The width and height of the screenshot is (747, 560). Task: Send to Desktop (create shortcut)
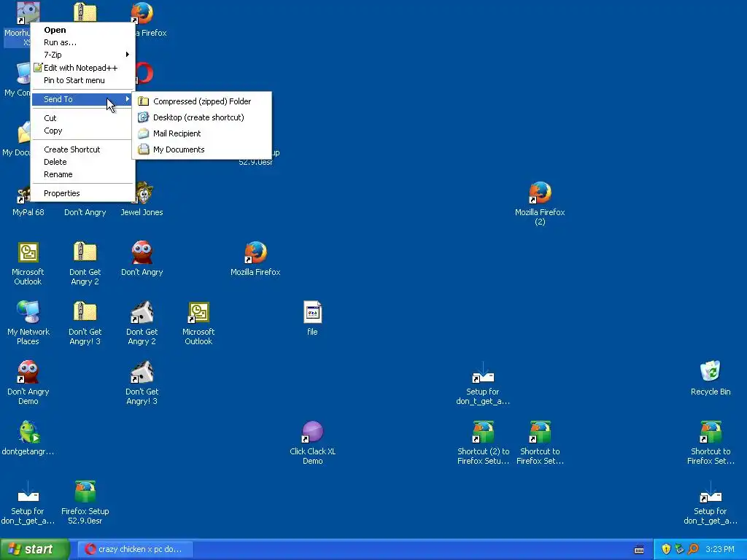(202, 117)
